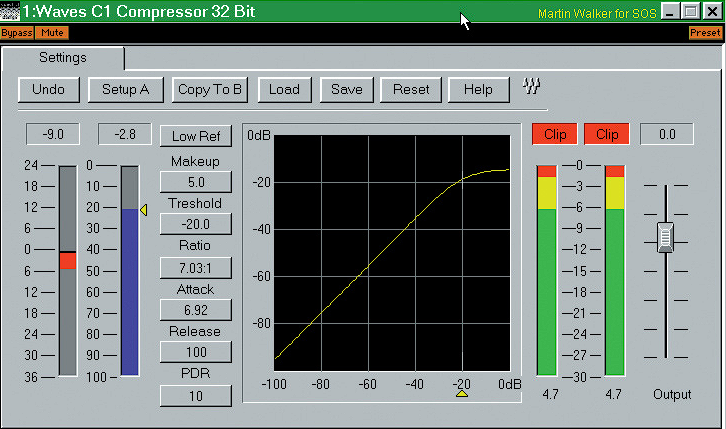Open Help for the compressor
The width and height of the screenshot is (726, 429).
[479, 90]
